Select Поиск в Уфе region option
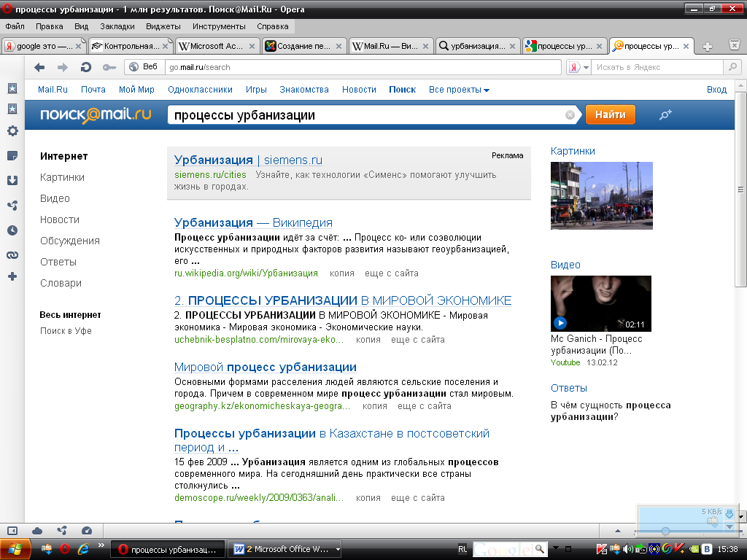 [66, 331]
